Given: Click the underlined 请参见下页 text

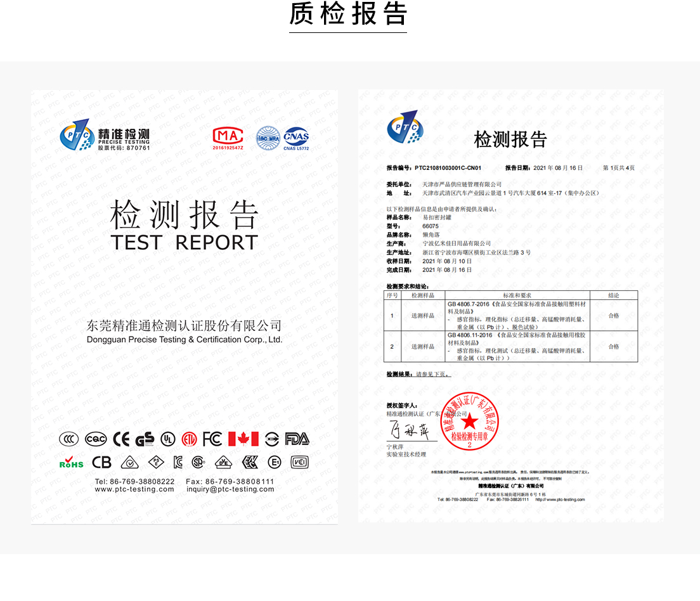Looking at the screenshot, I should click(x=434, y=374).
